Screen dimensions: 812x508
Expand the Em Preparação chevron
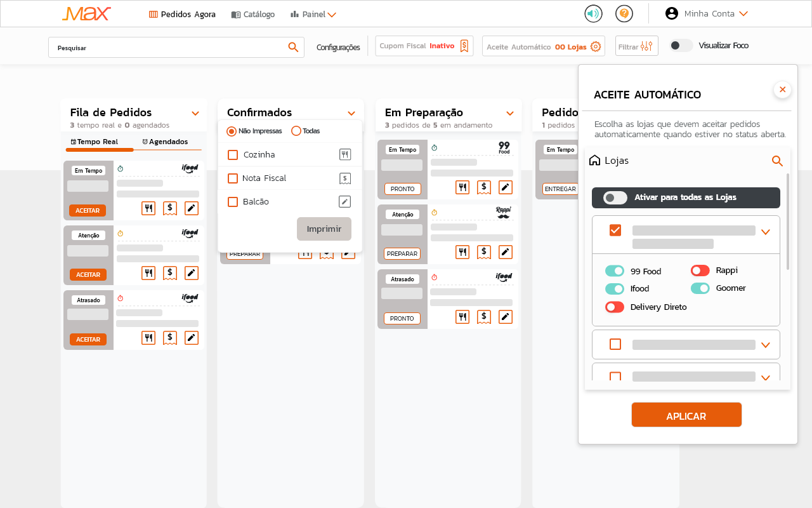pos(510,114)
